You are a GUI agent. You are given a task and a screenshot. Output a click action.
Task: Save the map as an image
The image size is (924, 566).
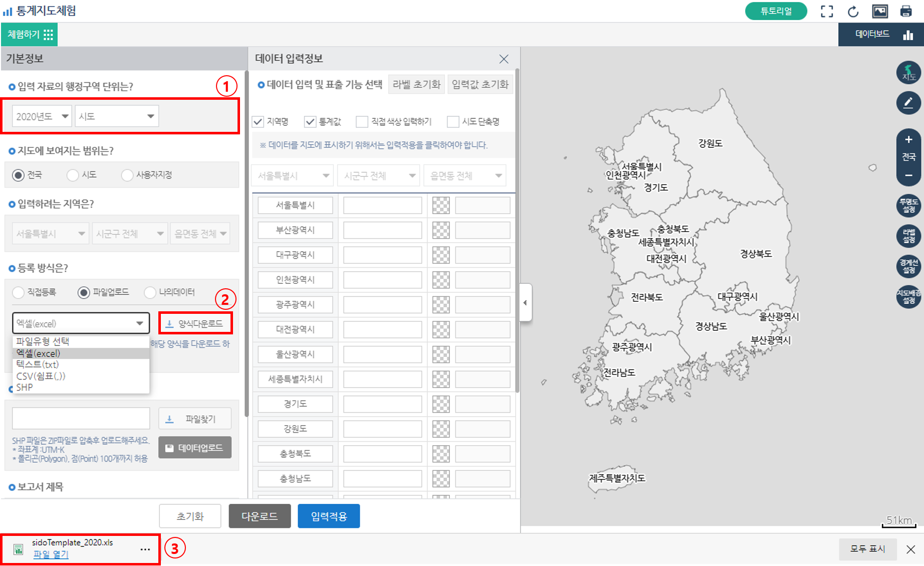tap(880, 11)
